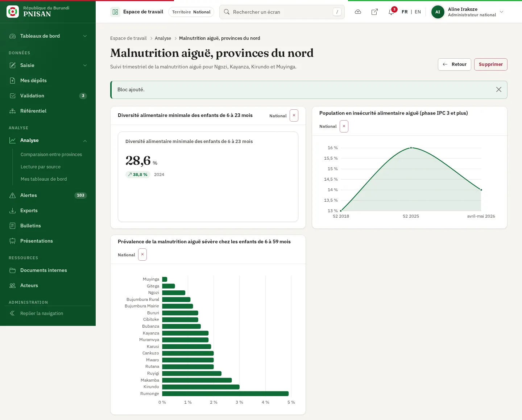Open Mes tableaux de bord
Screen dimensions: 522x420
43,179
